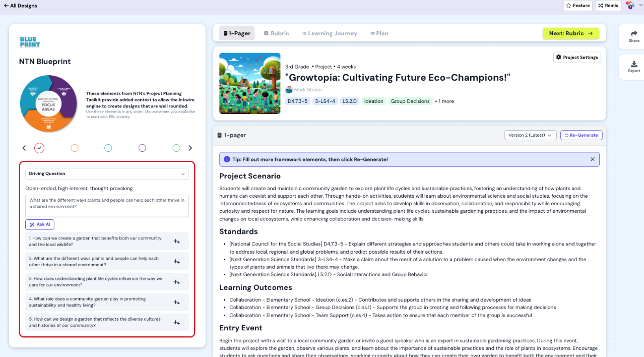Open the Version 2 (Latest) dropdown
This screenshot has width=644, height=357.
point(530,135)
